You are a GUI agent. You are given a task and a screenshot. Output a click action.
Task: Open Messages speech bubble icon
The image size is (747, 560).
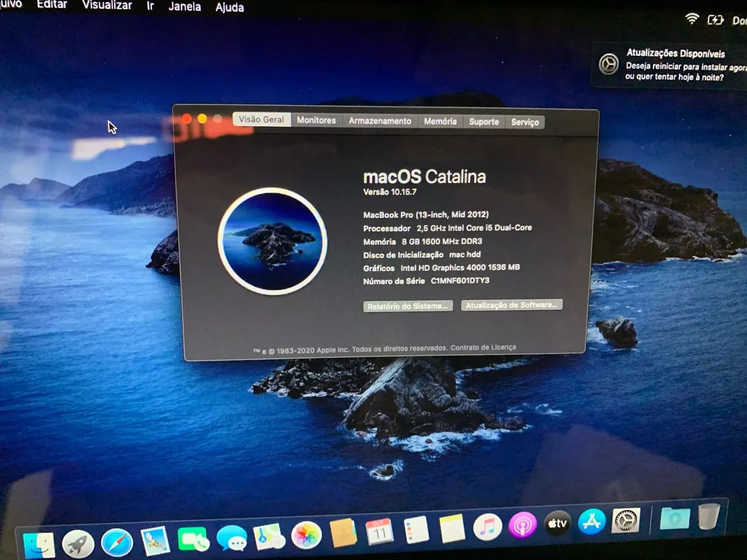tap(232, 538)
